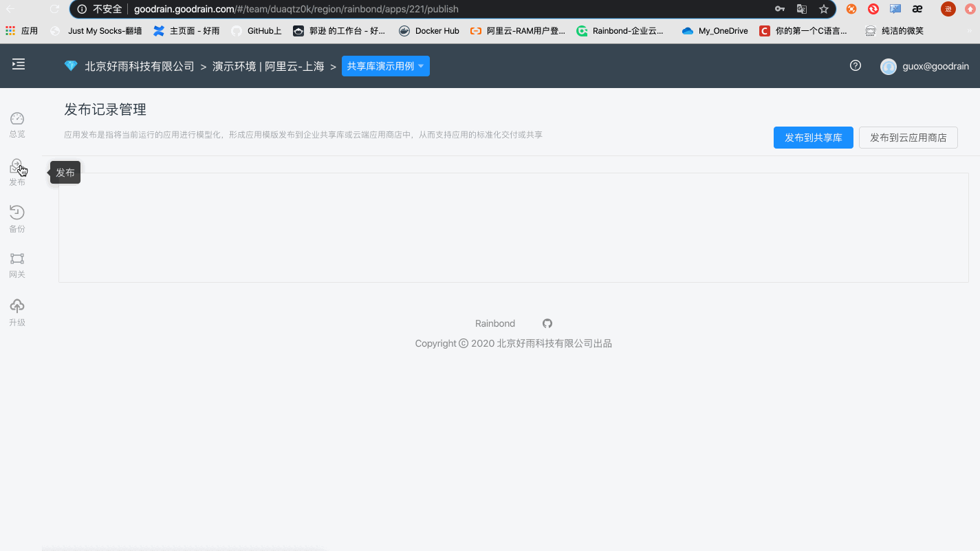Open the 发布 publish sidebar item
Viewport: 980px width, 551px height.
17,172
